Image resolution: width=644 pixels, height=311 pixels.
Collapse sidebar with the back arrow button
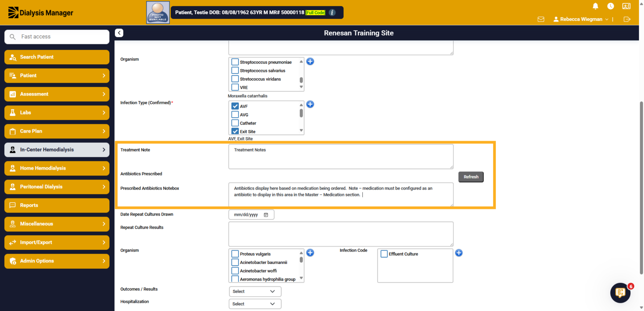coord(119,33)
